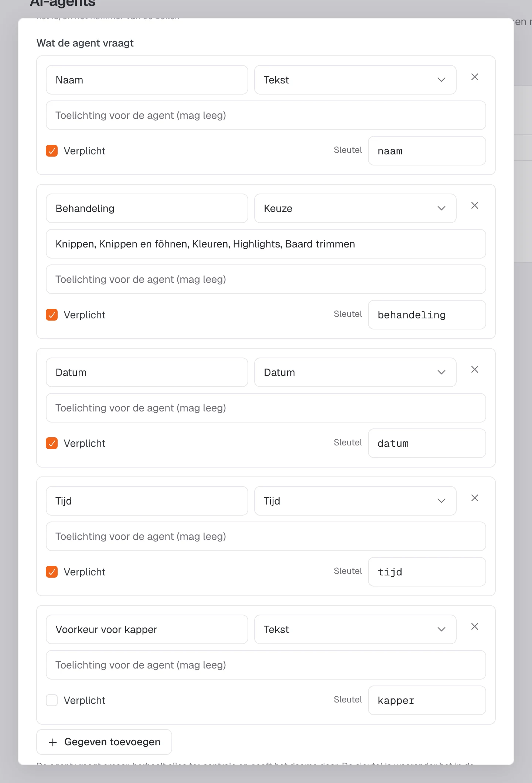
Task: Expand the Datum type dropdown
Action: (x=355, y=372)
